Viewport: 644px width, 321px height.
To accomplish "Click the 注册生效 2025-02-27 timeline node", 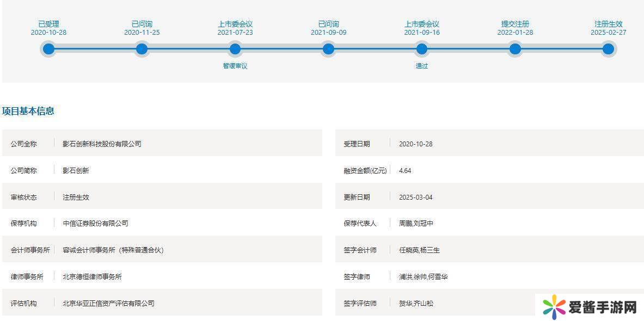I will point(608,50).
